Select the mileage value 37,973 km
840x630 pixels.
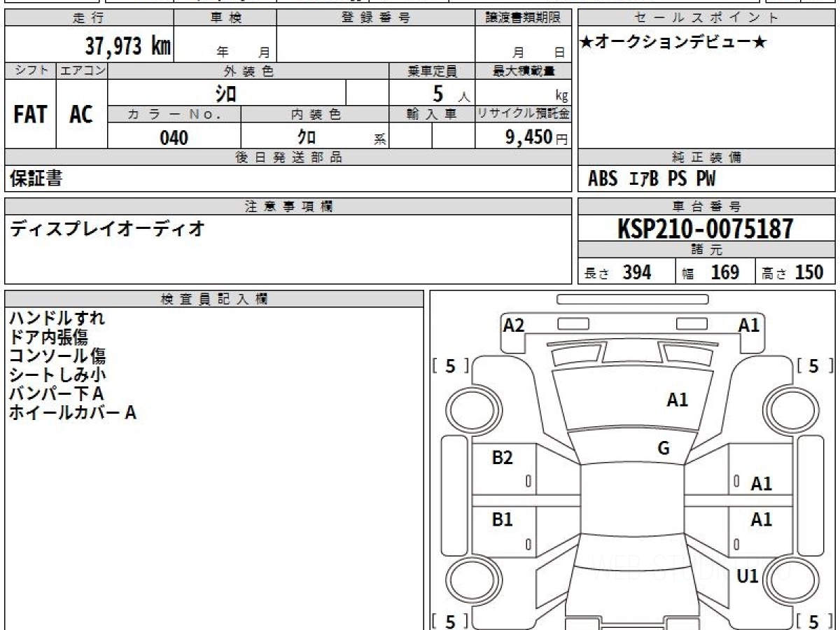[127, 46]
